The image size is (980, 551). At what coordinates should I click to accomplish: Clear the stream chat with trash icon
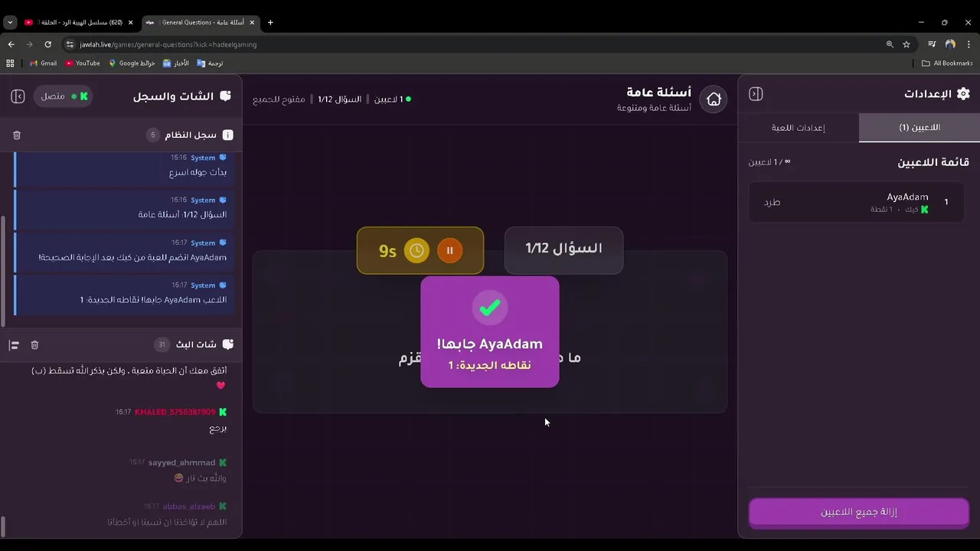pyautogui.click(x=34, y=345)
